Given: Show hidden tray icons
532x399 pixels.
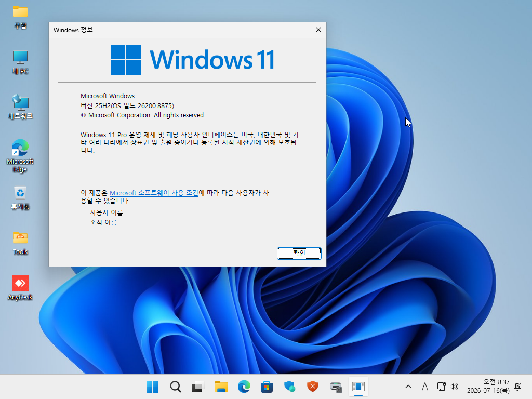Looking at the screenshot, I should click(x=408, y=387).
